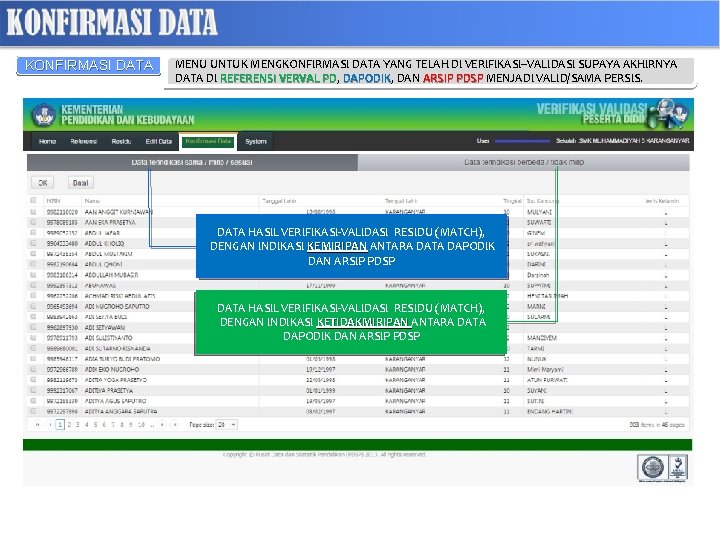Open the Referensi menu
Screen dimensions: 720x540
pos(84,141)
